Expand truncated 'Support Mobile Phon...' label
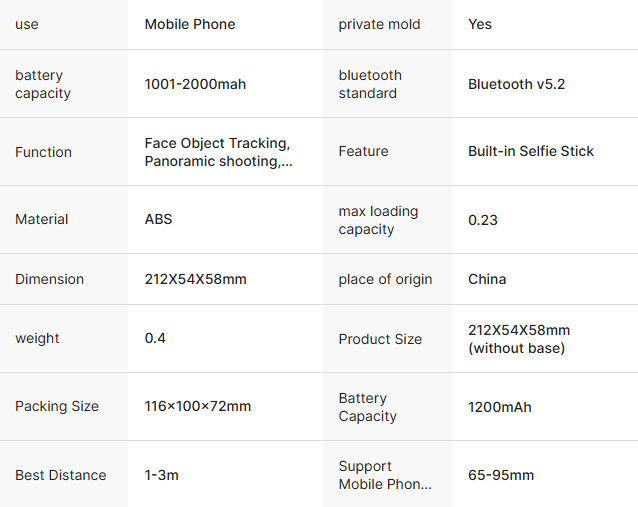This screenshot has width=638, height=507. pyautogui.click(x=385, y=475)
